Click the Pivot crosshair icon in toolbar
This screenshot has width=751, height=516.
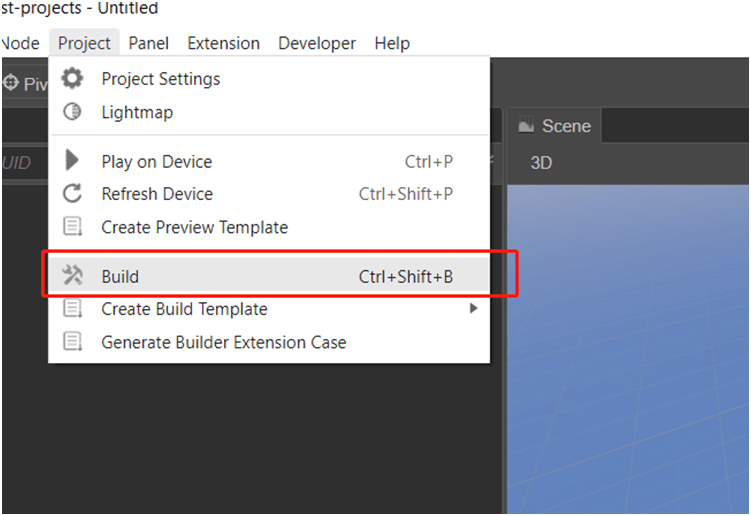coord(11,83)
